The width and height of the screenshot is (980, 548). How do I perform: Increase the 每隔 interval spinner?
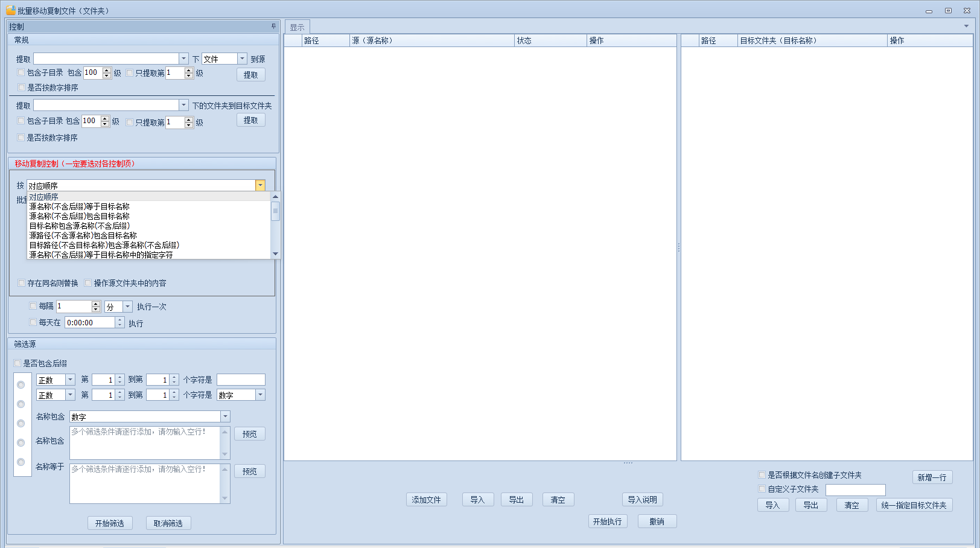coord(96,304)
